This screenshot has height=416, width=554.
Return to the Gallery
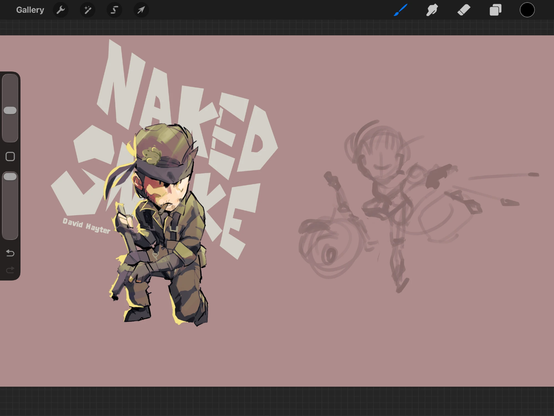point(30,10)
